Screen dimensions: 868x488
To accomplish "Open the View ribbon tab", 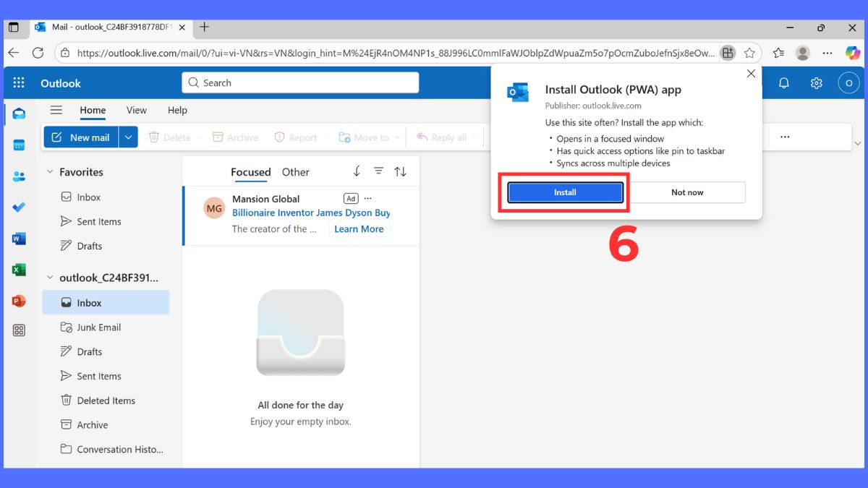I will pyautogui.click(x=137, y=110).
